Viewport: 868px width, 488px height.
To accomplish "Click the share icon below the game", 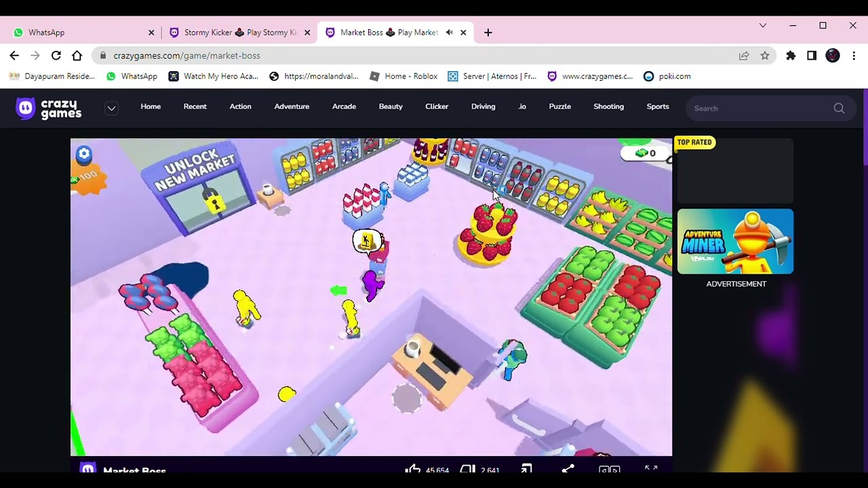I will [x=568, y=469].
